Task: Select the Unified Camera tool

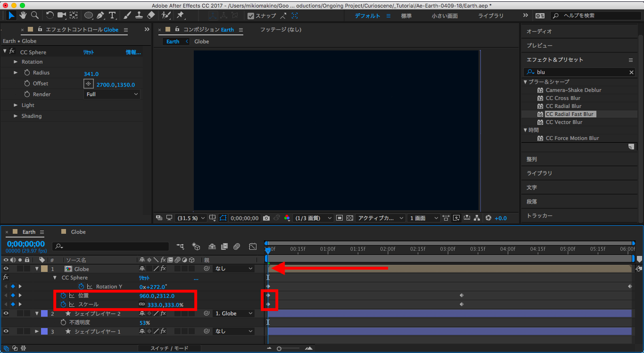Action: [x=61, y=15]
